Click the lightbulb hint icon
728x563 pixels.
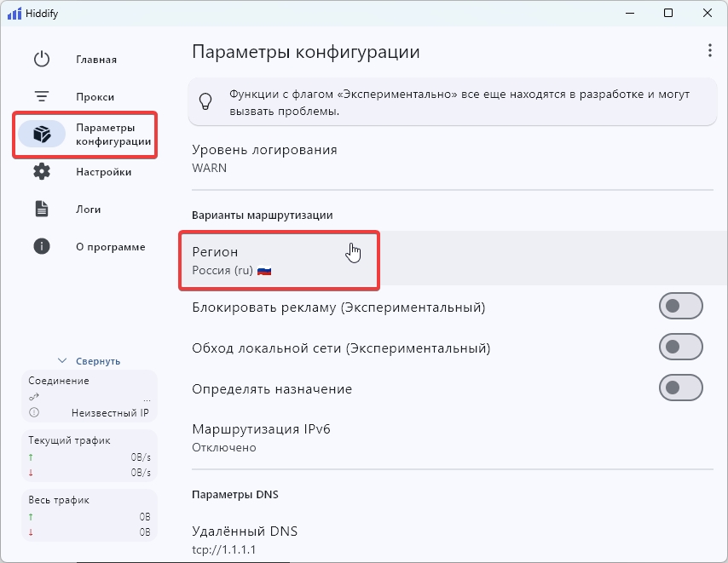[x=205, y=101]
